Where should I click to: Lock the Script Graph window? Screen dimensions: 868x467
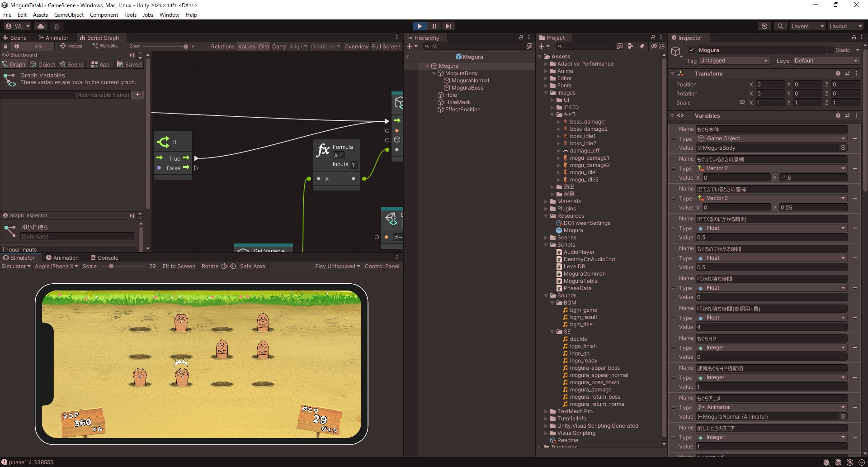(x=5, y=46)
